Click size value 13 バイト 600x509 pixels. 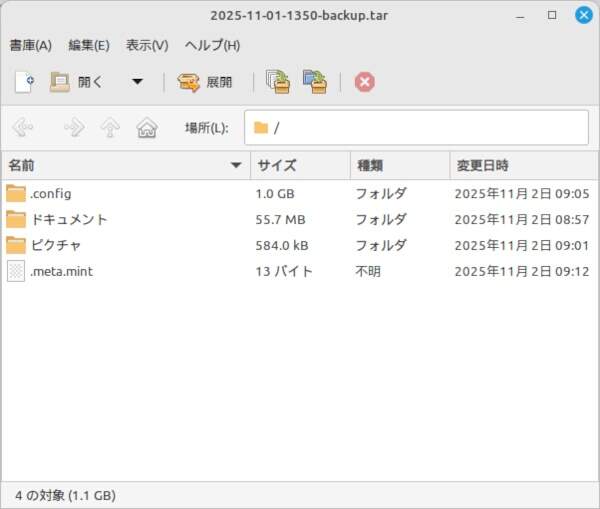(x=284, y=271)
